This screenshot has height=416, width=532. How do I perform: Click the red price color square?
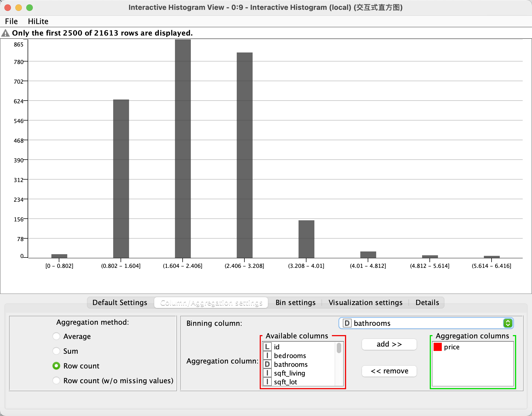coord(437,347)
